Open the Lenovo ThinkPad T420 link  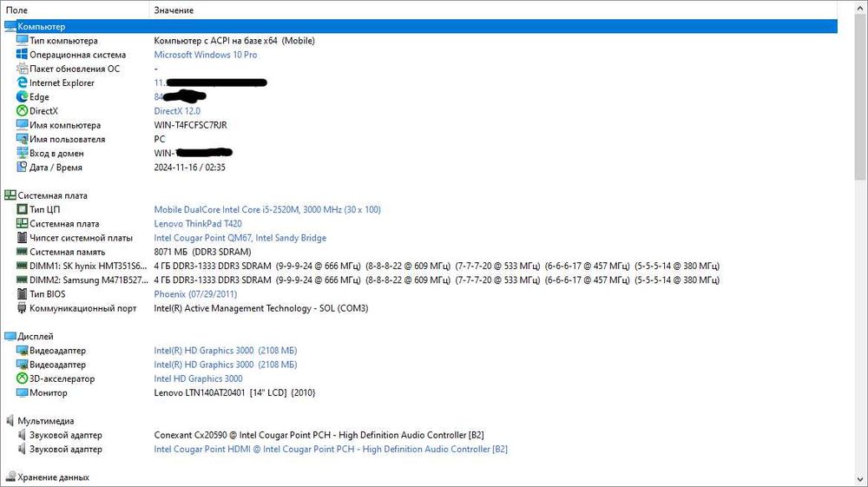[198, 224]
